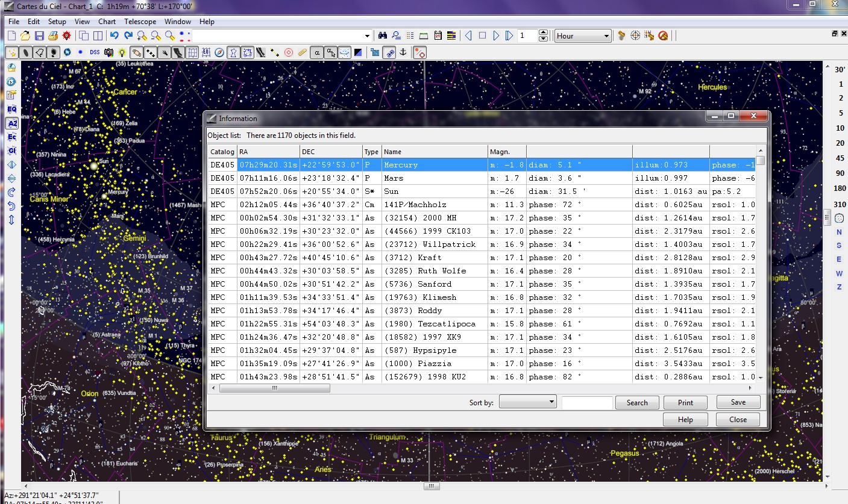Screen dimensions: 848x504
Task: Open the Window menu
Action: coord(178,22)
